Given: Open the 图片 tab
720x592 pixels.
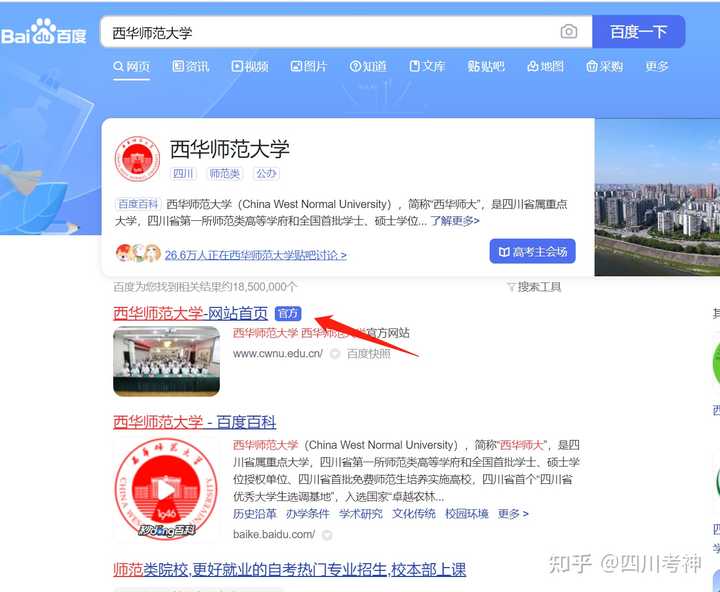Looking at the screenshot, I should (x=309, y=67).
